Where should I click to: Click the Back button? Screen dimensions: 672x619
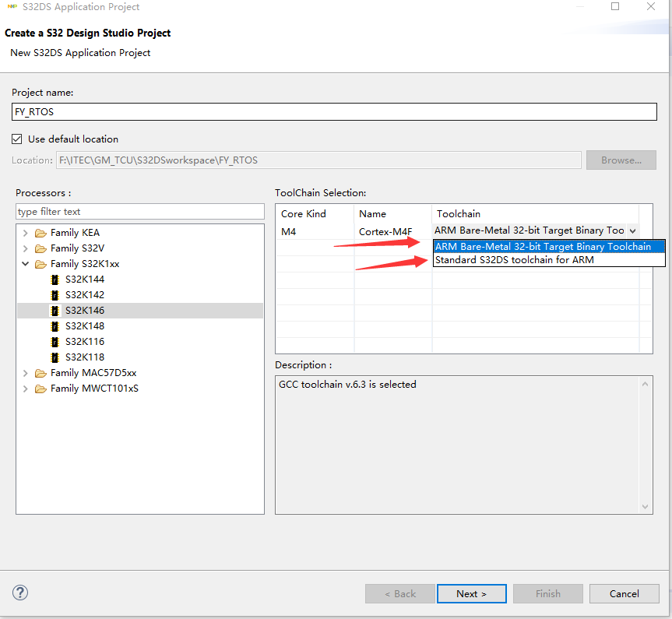[x=400, y=594]
